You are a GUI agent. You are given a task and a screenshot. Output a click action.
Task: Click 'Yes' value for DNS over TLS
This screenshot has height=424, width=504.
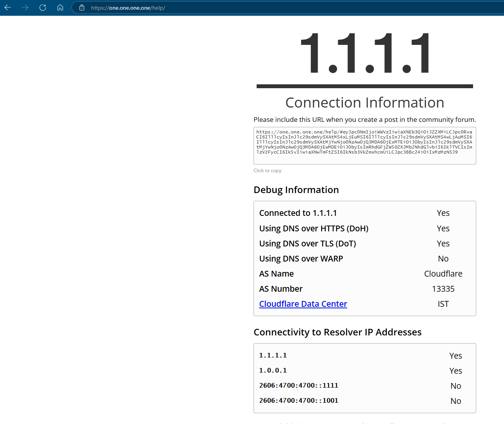coord(443,244)
